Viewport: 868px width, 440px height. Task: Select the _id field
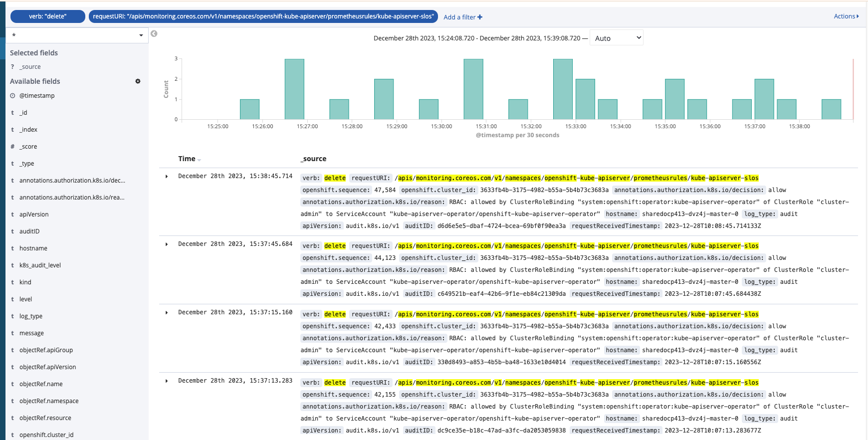point(23,113)
